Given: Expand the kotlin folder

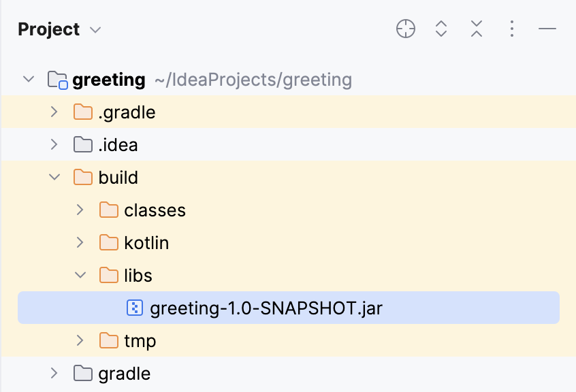Looking at the screenshot, I should point(80,242).
